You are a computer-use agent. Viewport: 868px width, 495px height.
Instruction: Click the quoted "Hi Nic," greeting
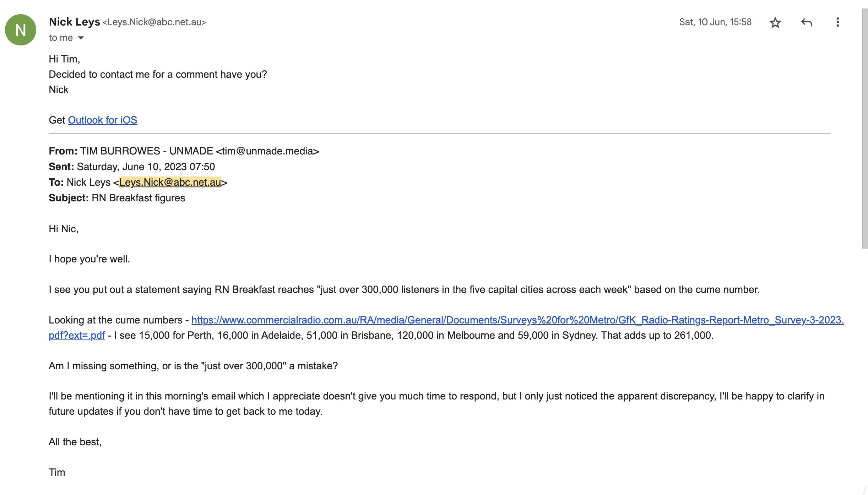63,229
